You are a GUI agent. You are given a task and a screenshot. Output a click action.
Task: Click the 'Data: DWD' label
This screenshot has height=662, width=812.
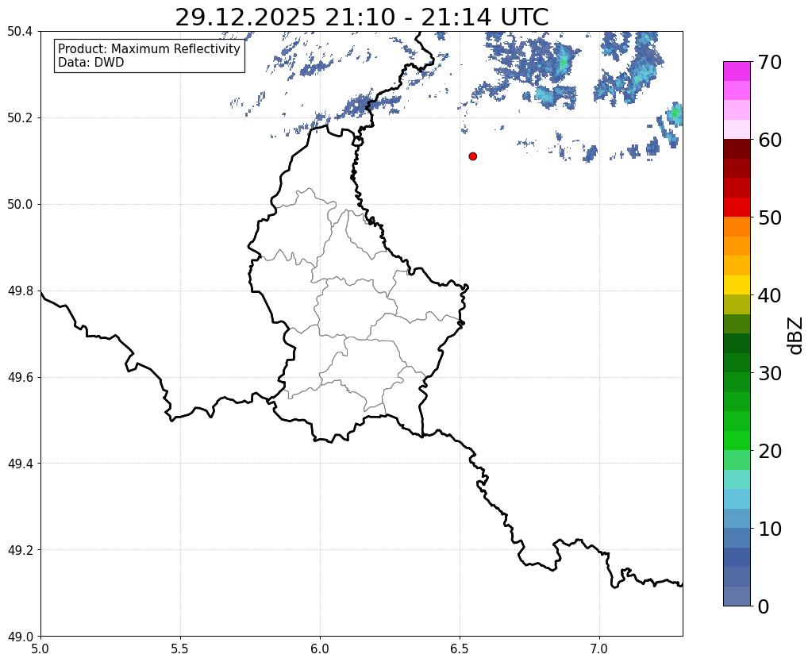tap(91, 63)
